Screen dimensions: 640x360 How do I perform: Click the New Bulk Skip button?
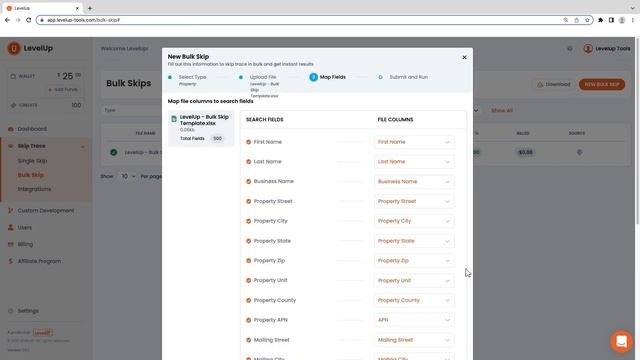pyautogui.click(x=602, y=84)
